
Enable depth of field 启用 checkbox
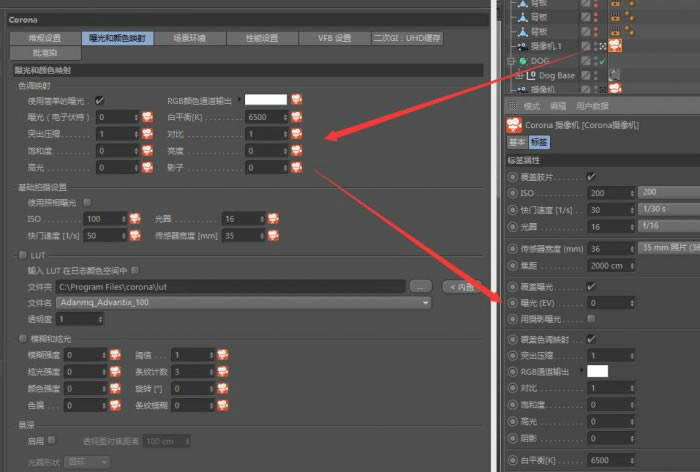[52, 440]
